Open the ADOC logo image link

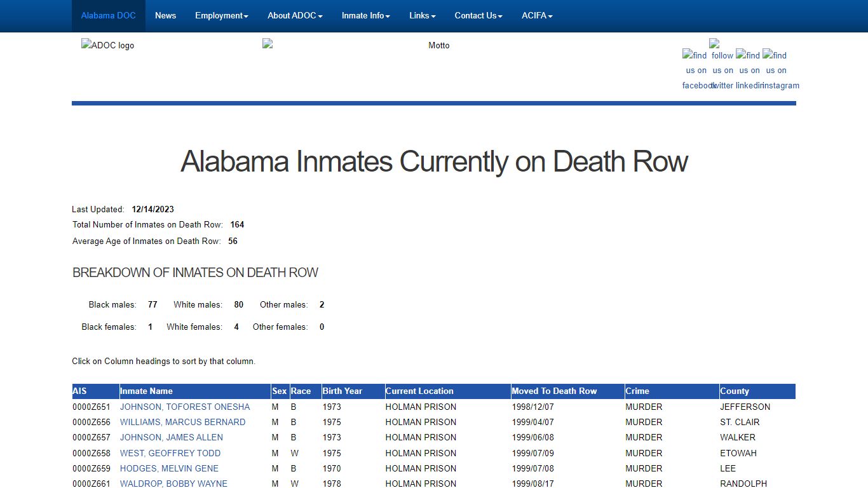pos(107,45)
